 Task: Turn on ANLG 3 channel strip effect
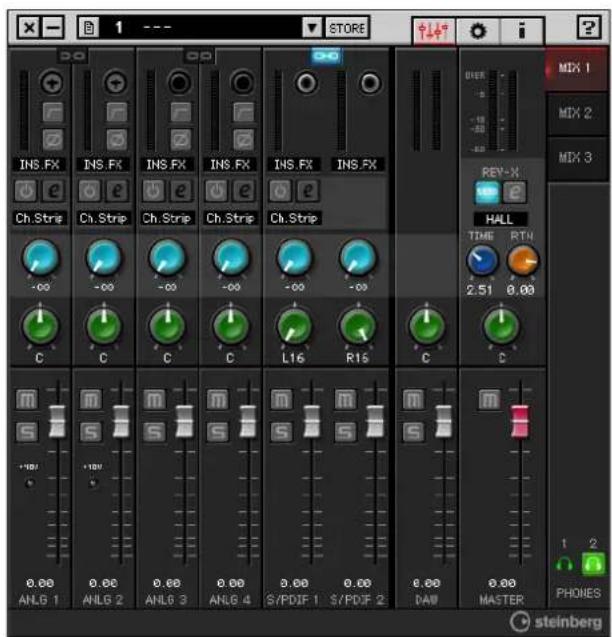click(x=153, y=191)
